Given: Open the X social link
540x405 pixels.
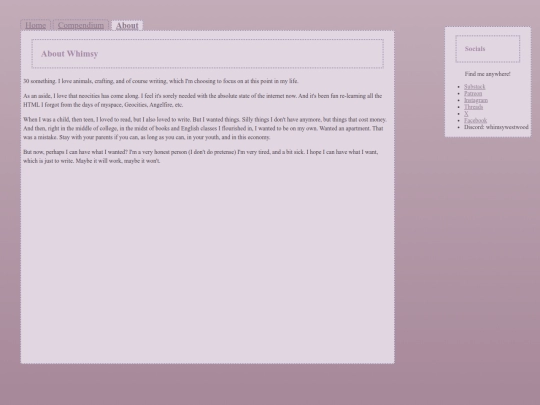Looking at the screenshot, I should coord(466,114).
